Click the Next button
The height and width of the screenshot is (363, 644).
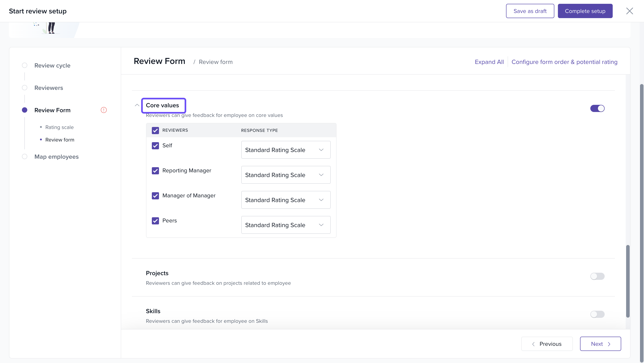[x=600, y=344]
